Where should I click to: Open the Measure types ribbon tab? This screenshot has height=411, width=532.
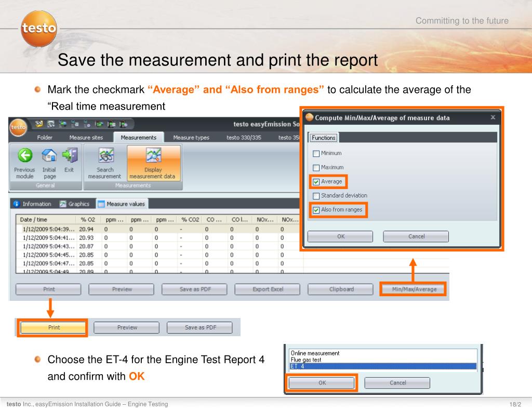191,138
